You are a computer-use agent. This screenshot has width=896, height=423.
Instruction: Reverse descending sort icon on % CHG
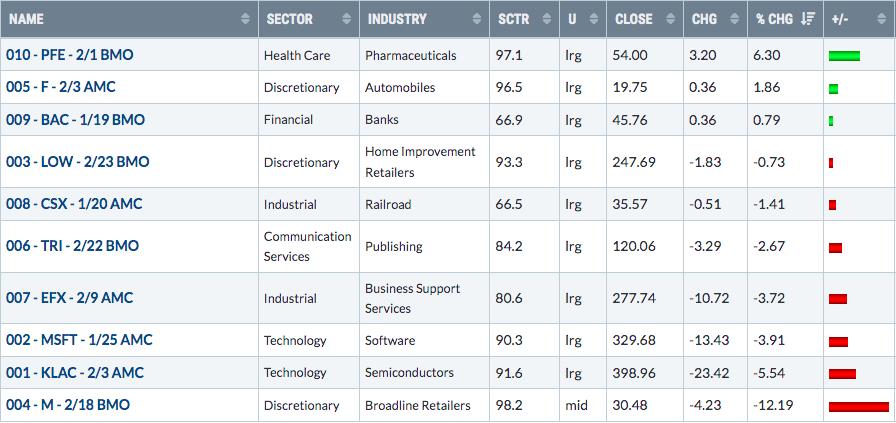click(808, 19)
